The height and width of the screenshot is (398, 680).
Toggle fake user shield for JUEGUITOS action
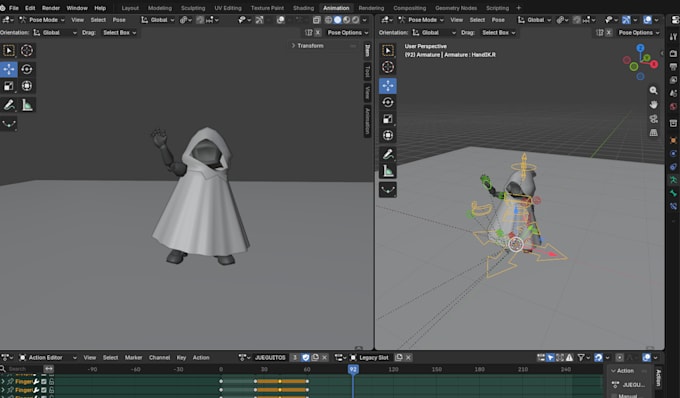tap(306, 358)
